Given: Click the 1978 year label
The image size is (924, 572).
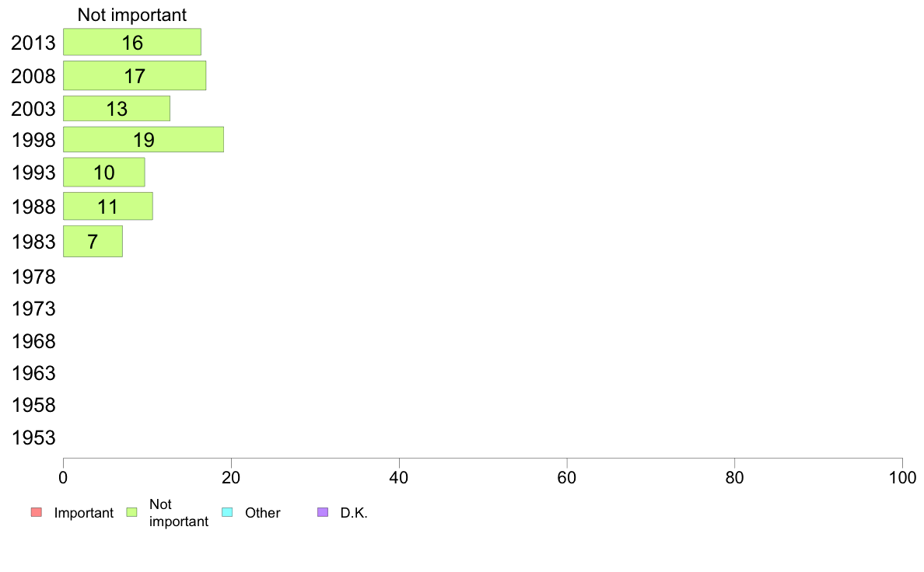Looking at the screenshot, I should (33, 277).
